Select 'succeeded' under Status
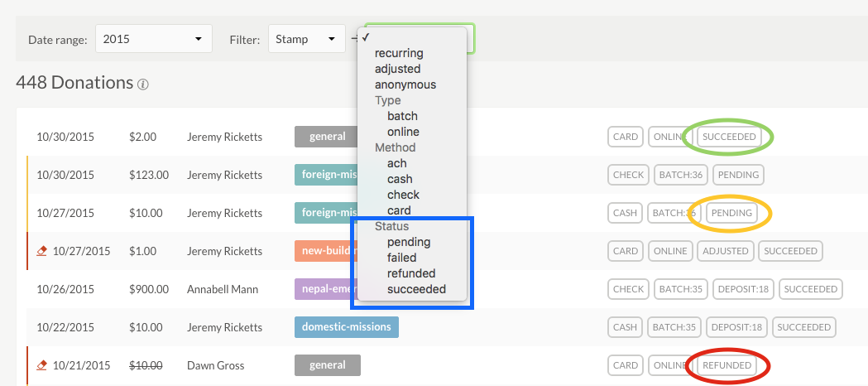 (x=416, y=289)
